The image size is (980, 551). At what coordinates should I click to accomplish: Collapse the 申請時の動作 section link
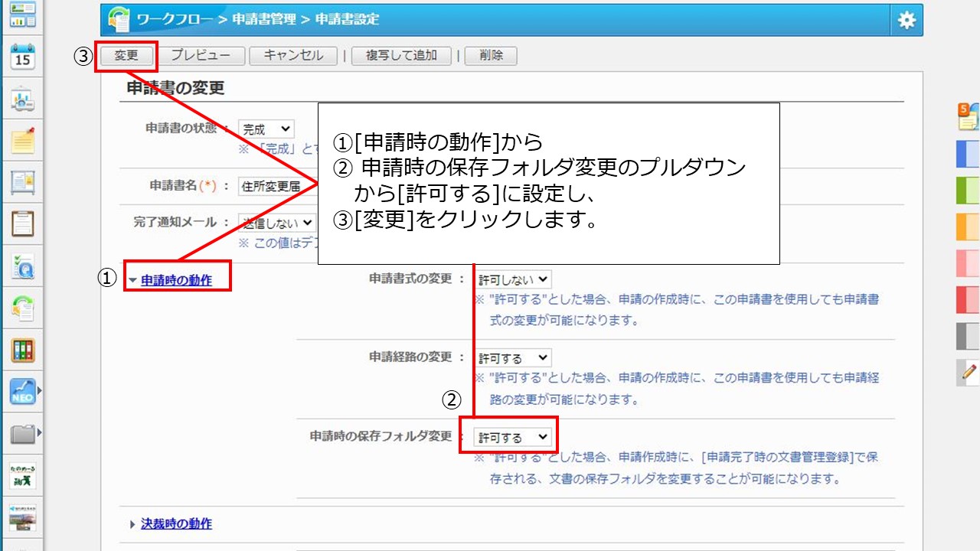click(x=176, y=281)
